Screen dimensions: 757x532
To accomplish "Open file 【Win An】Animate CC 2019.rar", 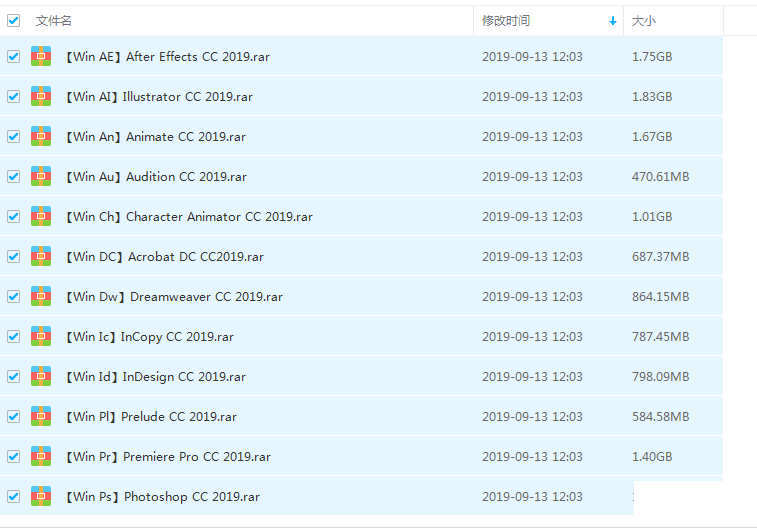I will pyautogui.click(x=155, y=137).
